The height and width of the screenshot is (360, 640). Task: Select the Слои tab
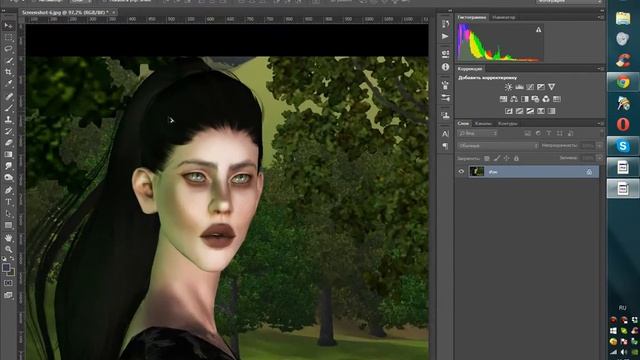(x=463, y=123)
